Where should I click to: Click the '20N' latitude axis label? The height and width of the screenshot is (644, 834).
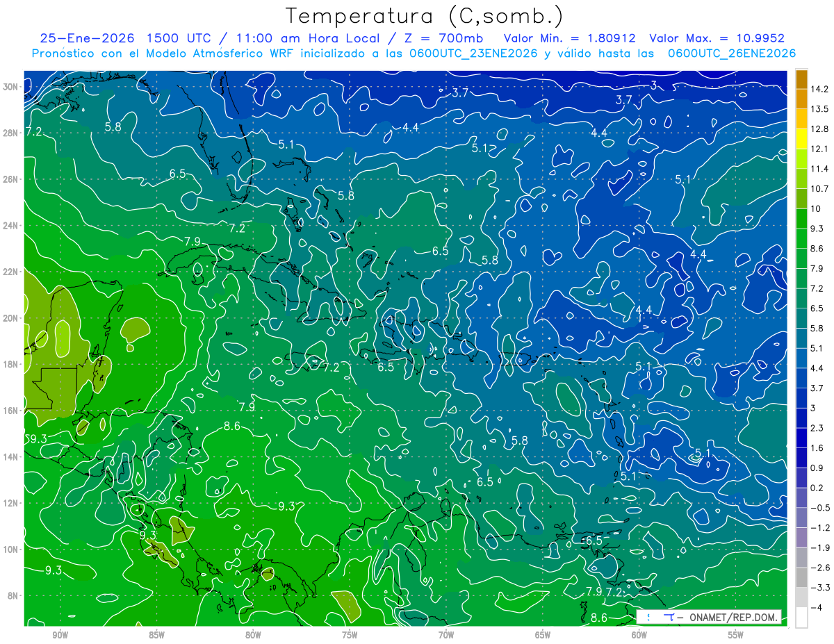pos(12,318)
